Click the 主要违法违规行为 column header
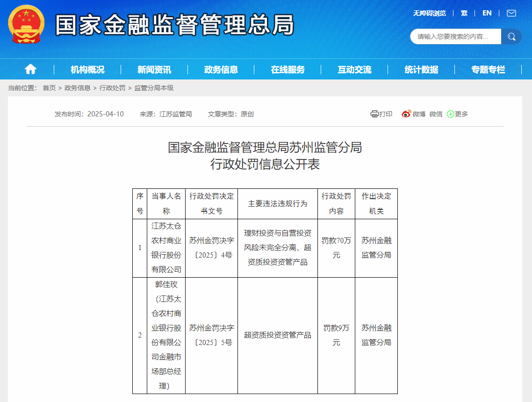Image resolution: width=532 pixels, height=402 pixels. pos(278,203)
